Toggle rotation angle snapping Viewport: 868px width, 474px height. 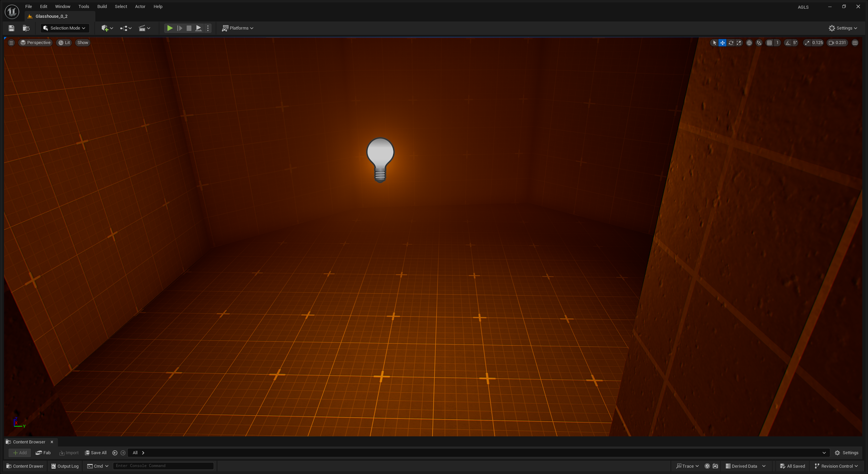pyautogui.click(x=788, y=43)
